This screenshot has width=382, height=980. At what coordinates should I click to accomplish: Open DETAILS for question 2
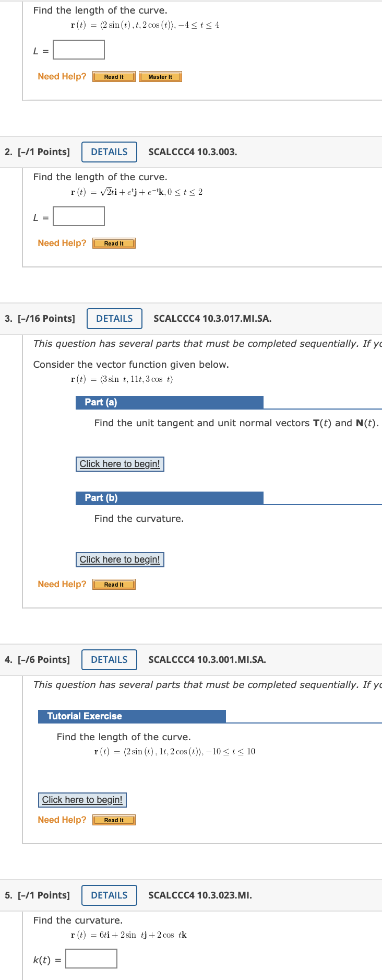point(109,152)
